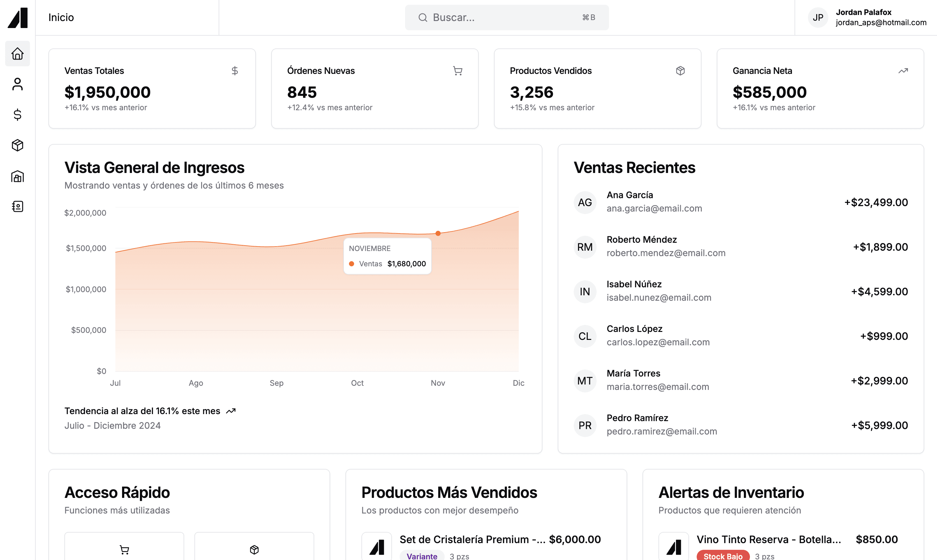Click Productos Más Vendidos heading
Image resolution: width=937 pixels, height=560 pixels.
[x=449, y=492]
